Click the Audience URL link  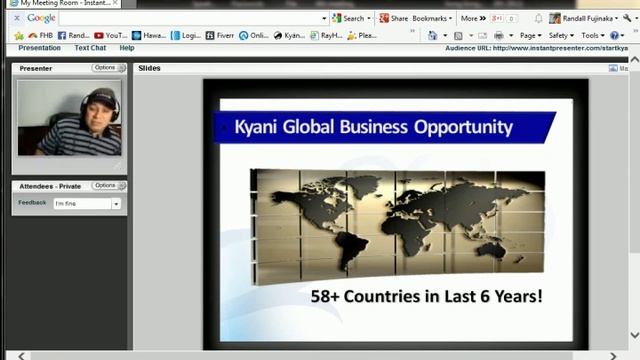coord(560,48)
